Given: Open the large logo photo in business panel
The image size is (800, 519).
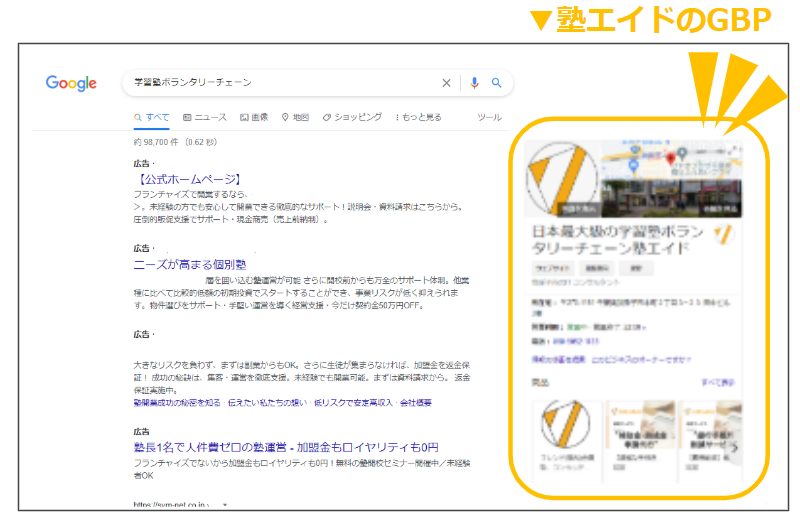Looking at the screenshot, I should point(563,179).
